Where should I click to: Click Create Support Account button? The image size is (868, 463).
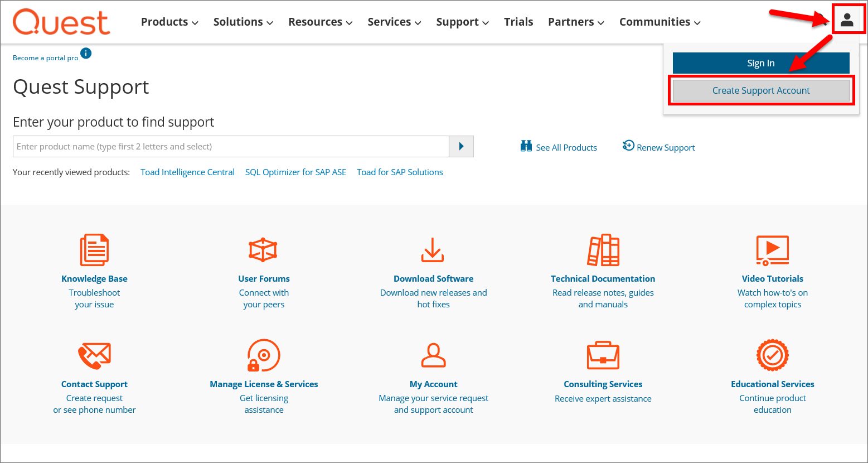click(761, 90)
